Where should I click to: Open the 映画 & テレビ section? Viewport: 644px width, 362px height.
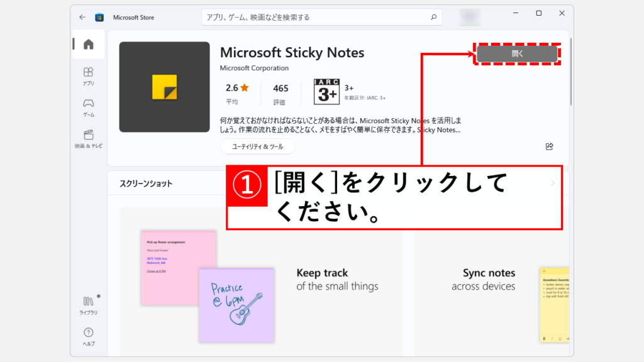pyautogui.click(x=89, y=139)
